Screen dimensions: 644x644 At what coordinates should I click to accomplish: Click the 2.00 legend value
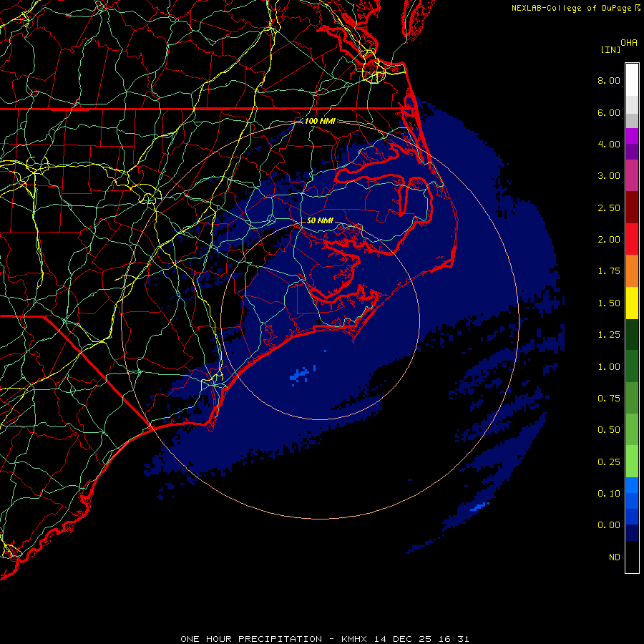pyautogui.click(x=609, y=240)
